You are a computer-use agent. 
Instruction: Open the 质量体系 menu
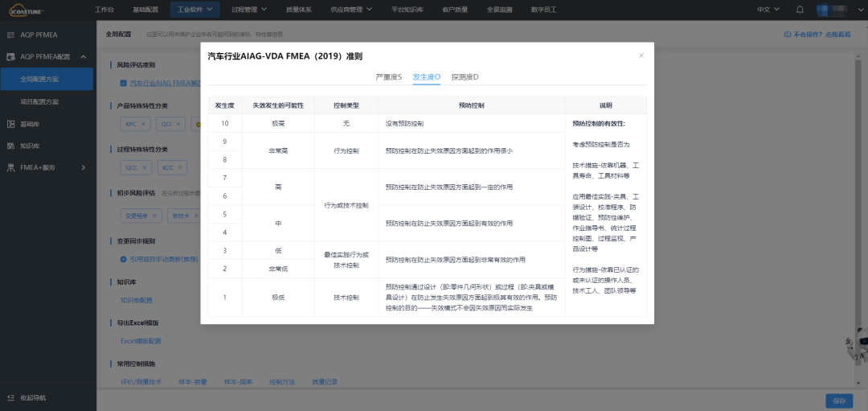pos(299,10)
